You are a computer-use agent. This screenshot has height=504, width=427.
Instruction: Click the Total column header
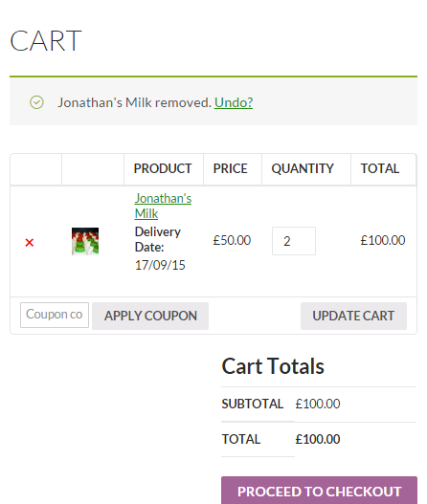(380, 168)
